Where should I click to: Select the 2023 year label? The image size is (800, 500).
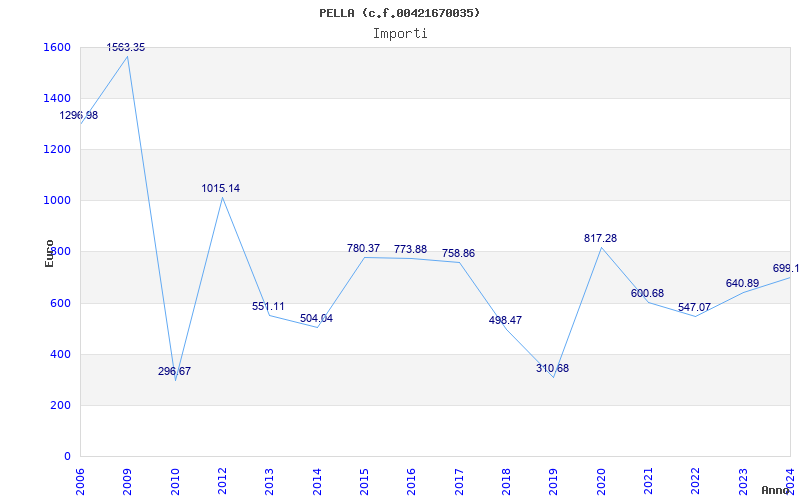click(x=743, y=481)
